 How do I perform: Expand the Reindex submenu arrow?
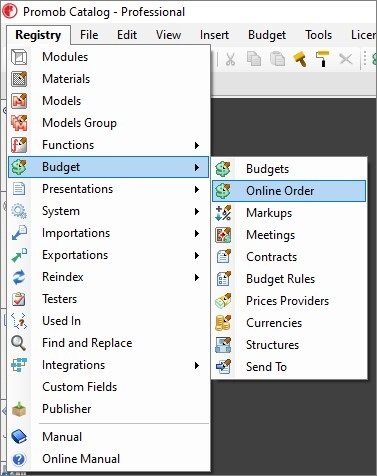click(197, 277)
